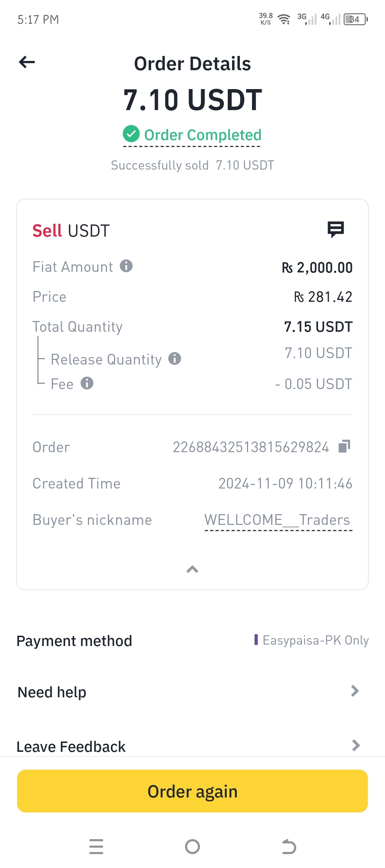Tap Android back navigation icon

click(289, 847)
